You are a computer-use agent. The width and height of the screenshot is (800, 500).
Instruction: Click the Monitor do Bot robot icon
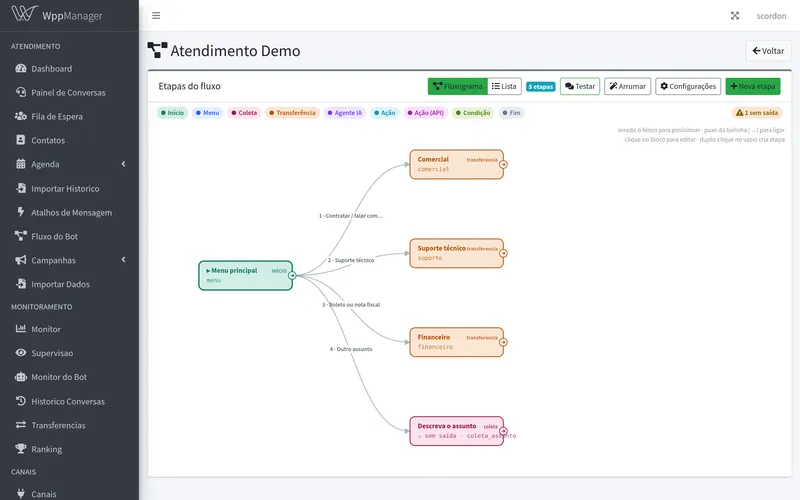[20, 377]
